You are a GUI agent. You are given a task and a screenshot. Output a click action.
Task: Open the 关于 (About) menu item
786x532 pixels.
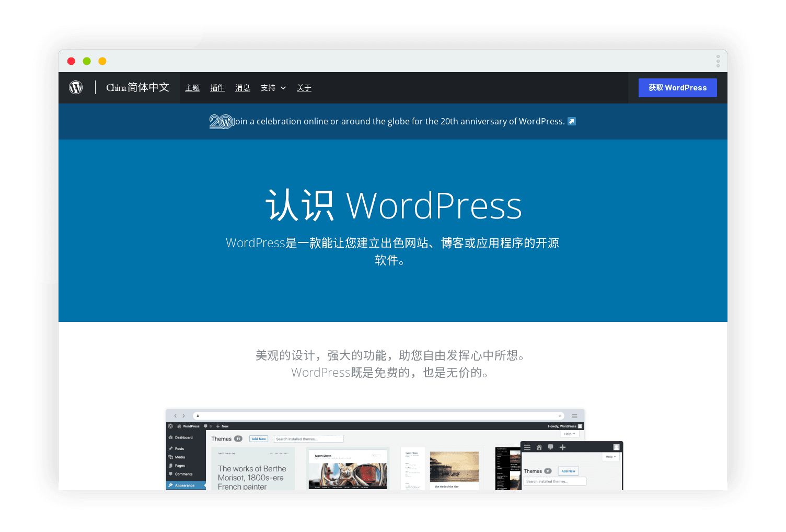point(304,88)
